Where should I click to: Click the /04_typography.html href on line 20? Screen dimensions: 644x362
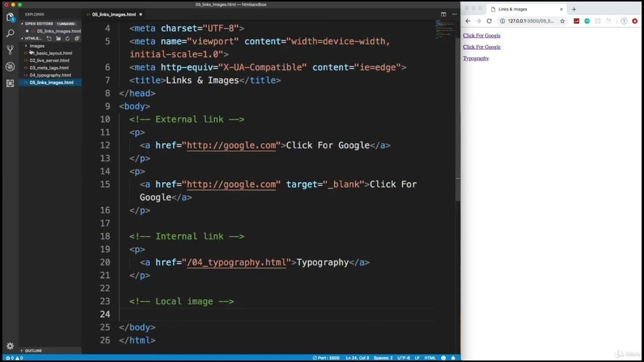tap(236, 262)
